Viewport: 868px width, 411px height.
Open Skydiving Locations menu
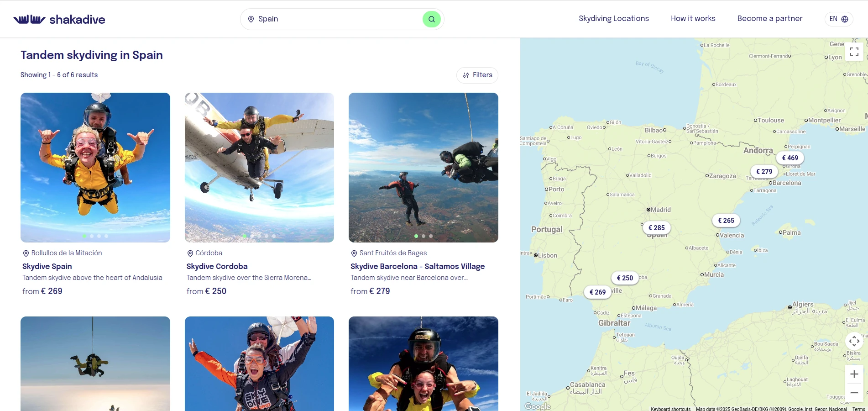point(613,19)
